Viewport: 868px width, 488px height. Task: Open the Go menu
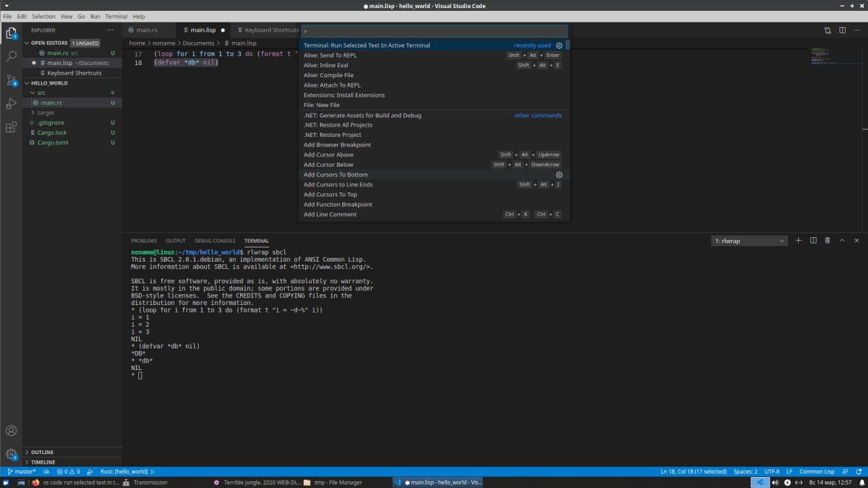81,16
